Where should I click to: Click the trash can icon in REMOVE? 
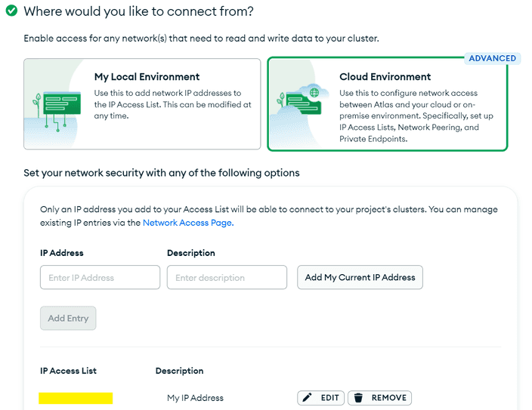(360, 398)
